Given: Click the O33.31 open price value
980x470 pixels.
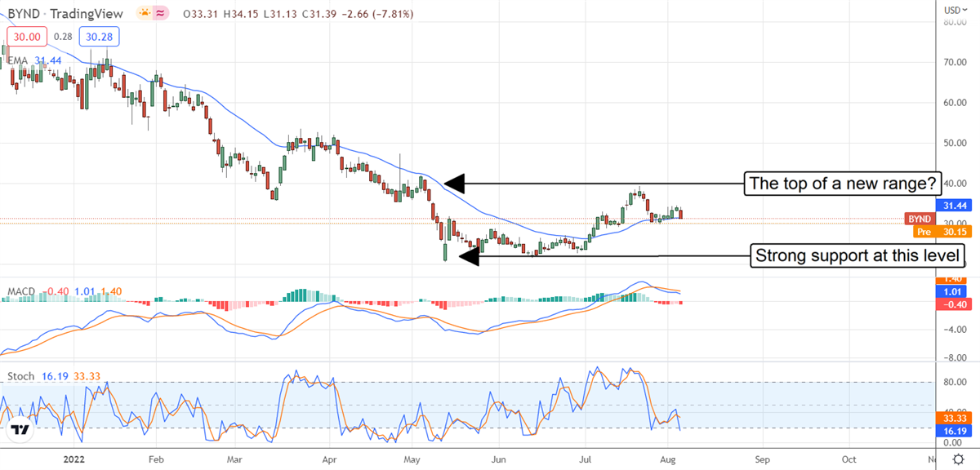Looking at the screenshot, I should [202, 14].
